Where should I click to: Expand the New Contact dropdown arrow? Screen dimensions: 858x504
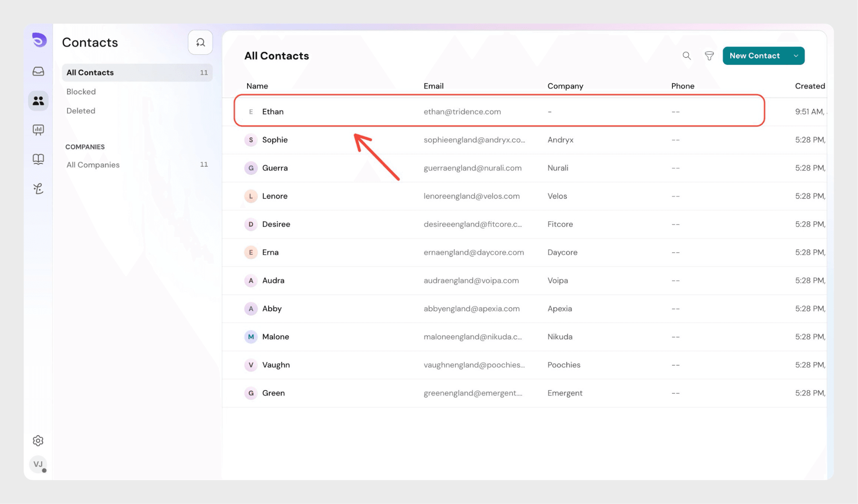pos(796,56)
